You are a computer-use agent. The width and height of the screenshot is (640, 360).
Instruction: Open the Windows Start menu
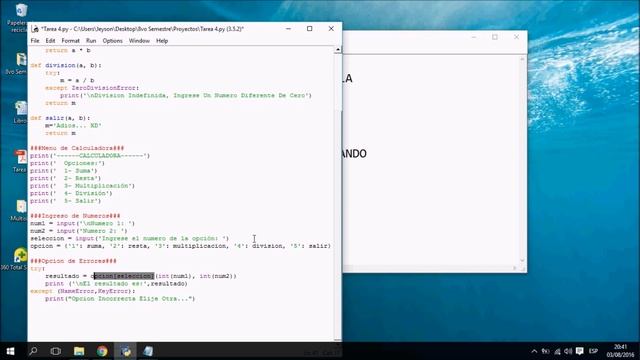[x=10, y=351]
